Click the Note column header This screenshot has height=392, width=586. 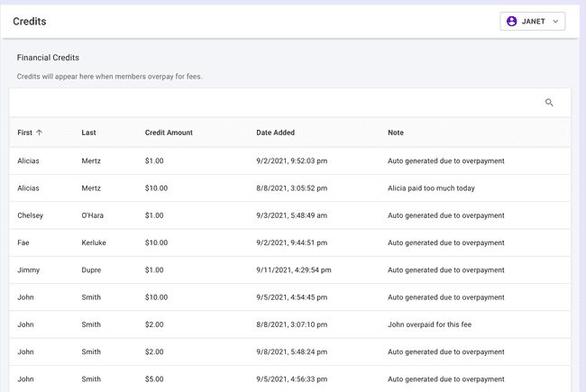[x=396, y=132]
